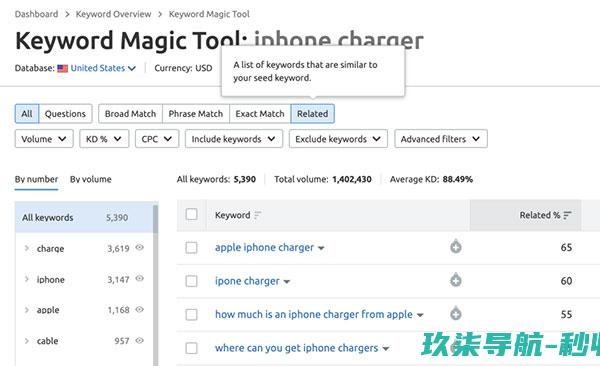This screenshot has height=366, width=600.
Task: Go to Dashboard breadcrumb
Action: pos(36,14)
